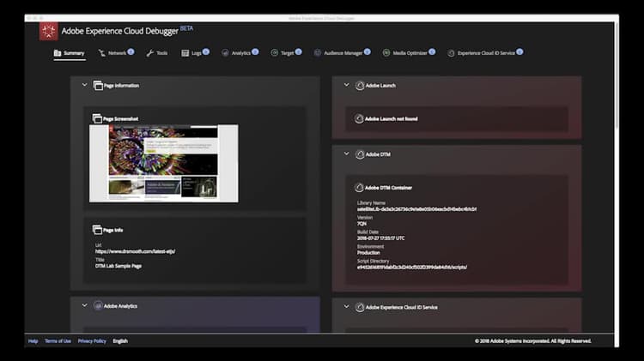Change the English language selector
Image resolution: width=644 pixels, height=361 pixels.
click(120, 341)
